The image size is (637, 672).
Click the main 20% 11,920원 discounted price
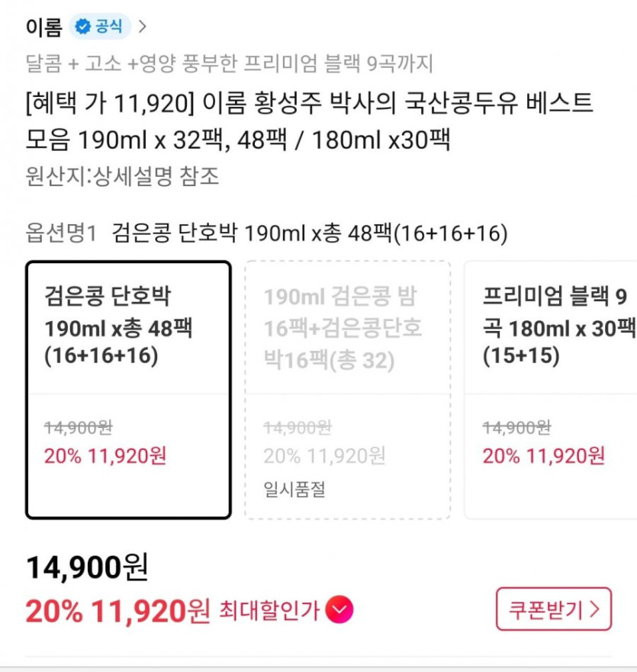point(117,610)
